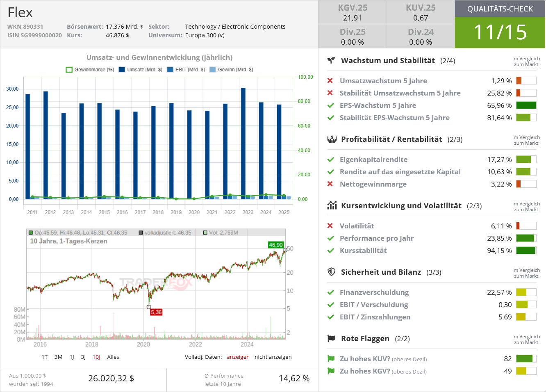
Task: Click nicht anzeigen for Volladj. Daten
Action: (273, 357)
